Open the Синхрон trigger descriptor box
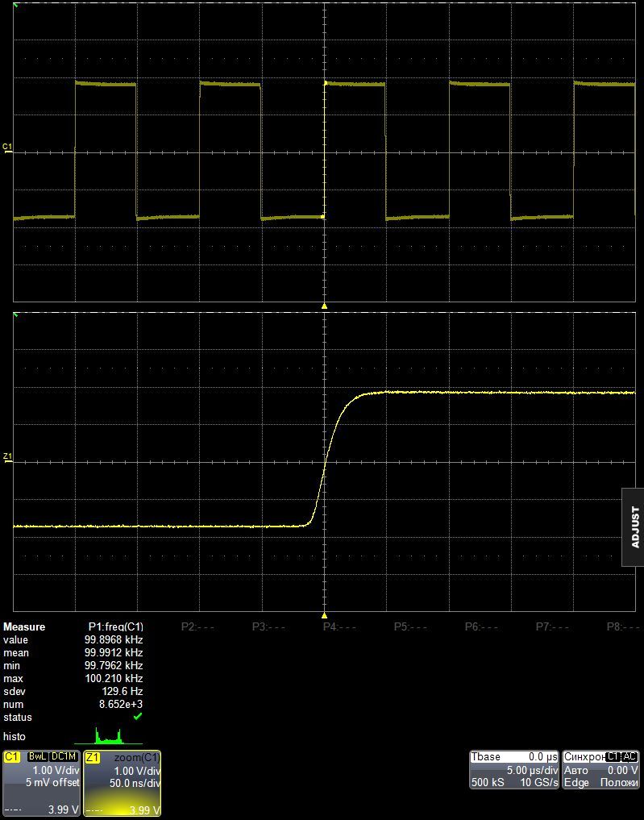Screen dimensions: 644x820 [x=601, y=769]
